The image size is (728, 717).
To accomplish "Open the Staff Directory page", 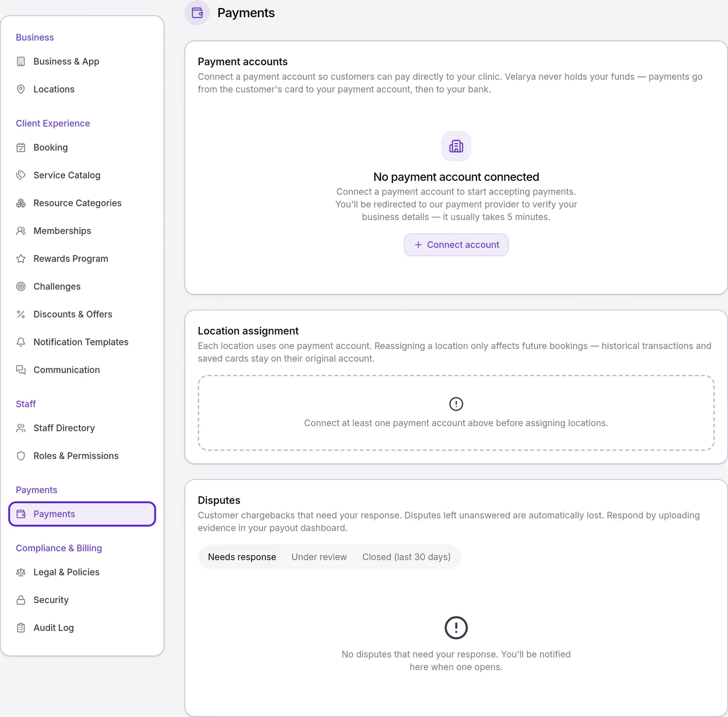I will pos(82,428).
